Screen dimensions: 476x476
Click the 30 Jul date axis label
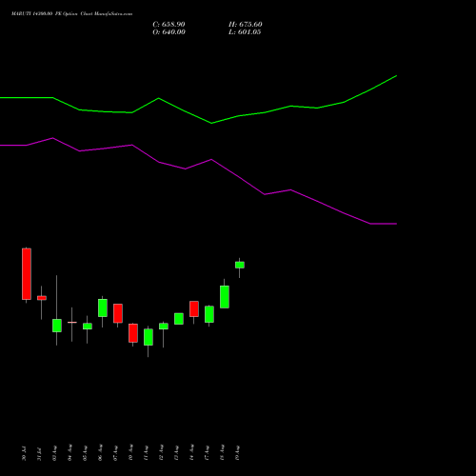25,453
